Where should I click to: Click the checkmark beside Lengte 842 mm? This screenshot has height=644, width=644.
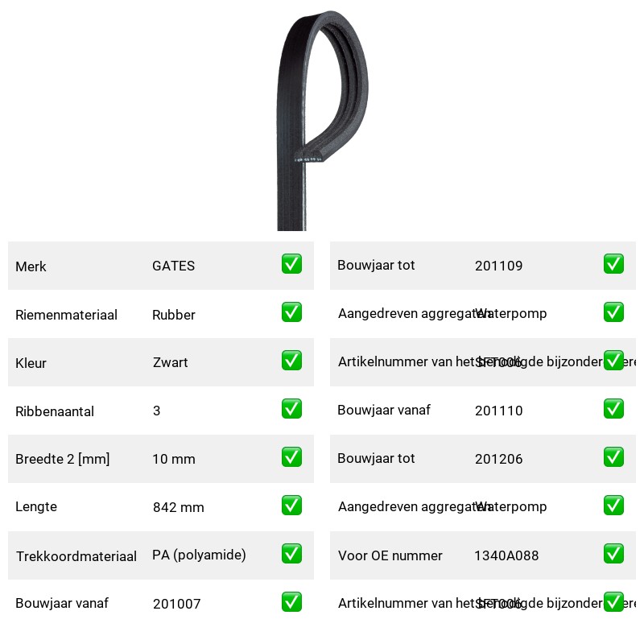pyautogui.click(x=291, y=506)
